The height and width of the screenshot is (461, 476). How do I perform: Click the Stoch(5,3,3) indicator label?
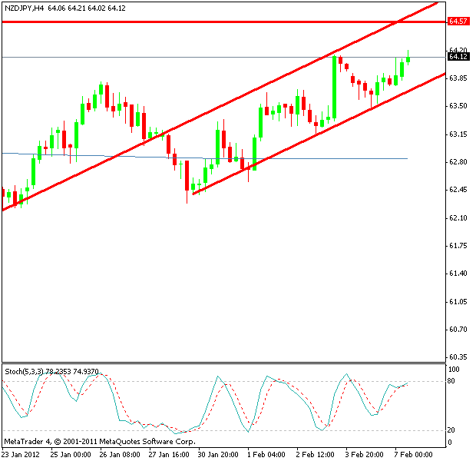point(51,372)
